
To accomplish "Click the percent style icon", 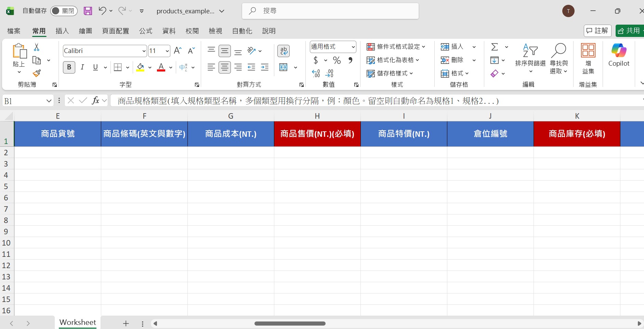I will pos(337,60).
